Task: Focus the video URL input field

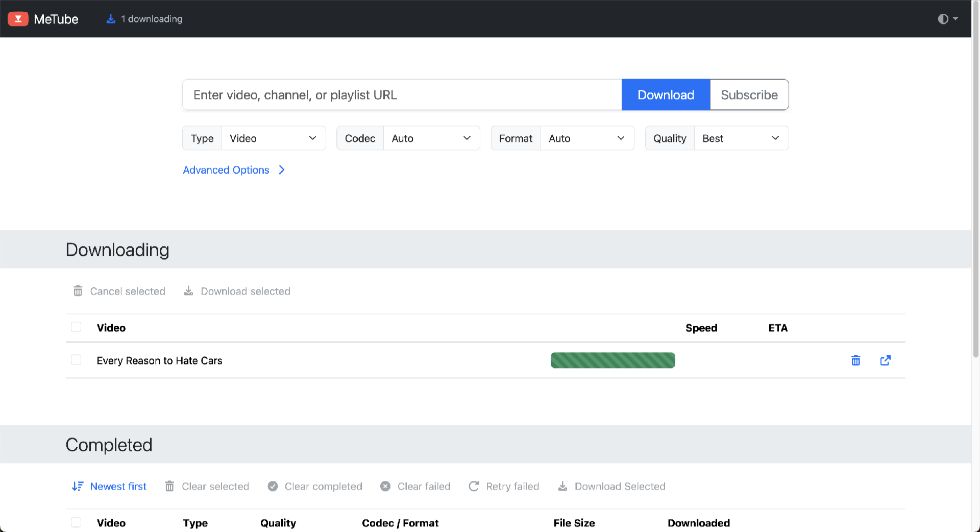Action: [402, 95]
